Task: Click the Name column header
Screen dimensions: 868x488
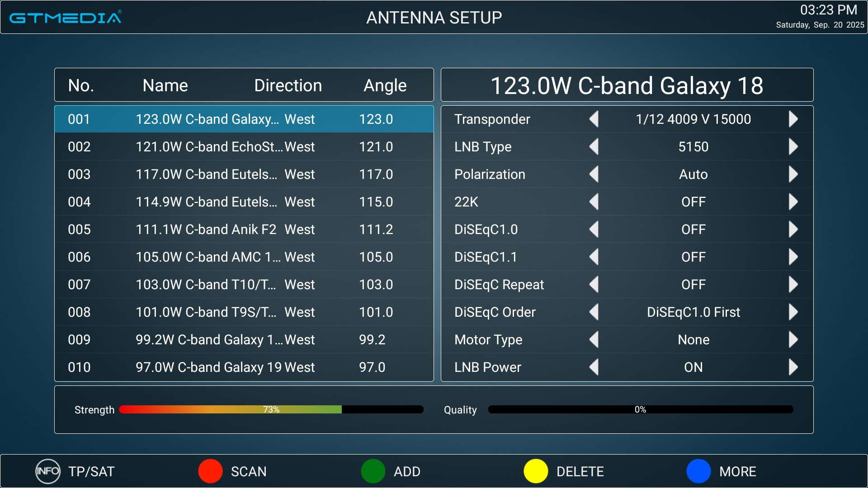Action: pyautogui.click(x=165, y=85)
